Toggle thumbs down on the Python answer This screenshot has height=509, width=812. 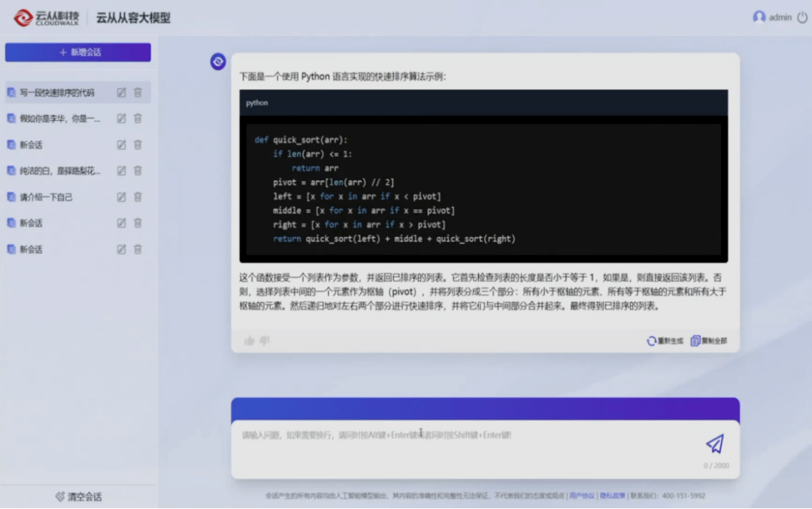(266, 340)
